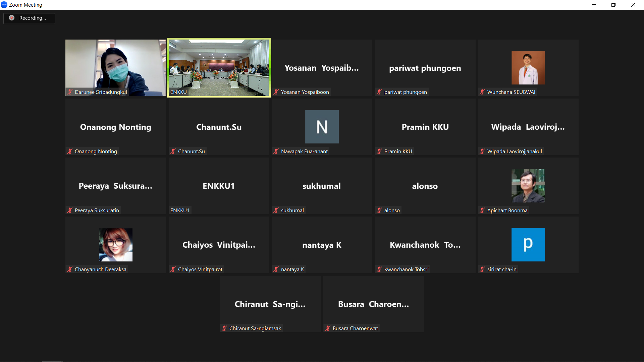
Task: Click muted mic icon for Chanunt.Su
Action: pyautogui.click(x=173, y=151)
